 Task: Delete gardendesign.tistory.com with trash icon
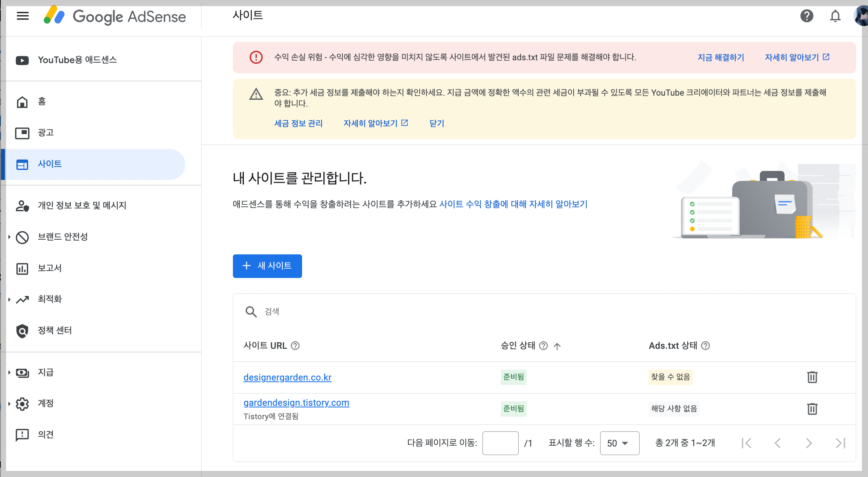[812, 409]
